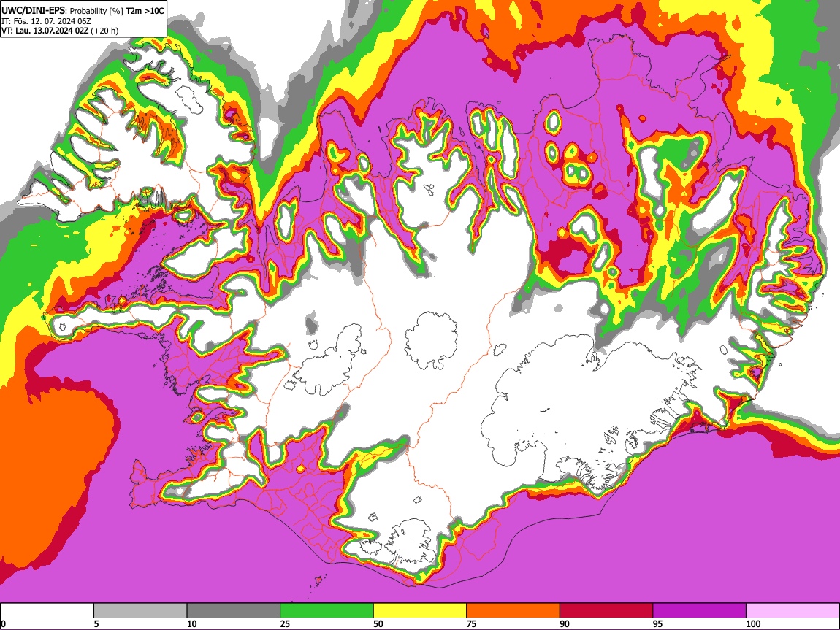The height and width of the screenshot is (630, 840).
Task: Click the legend value '10'
Action: pyautogui.click(x=192, y=623)
